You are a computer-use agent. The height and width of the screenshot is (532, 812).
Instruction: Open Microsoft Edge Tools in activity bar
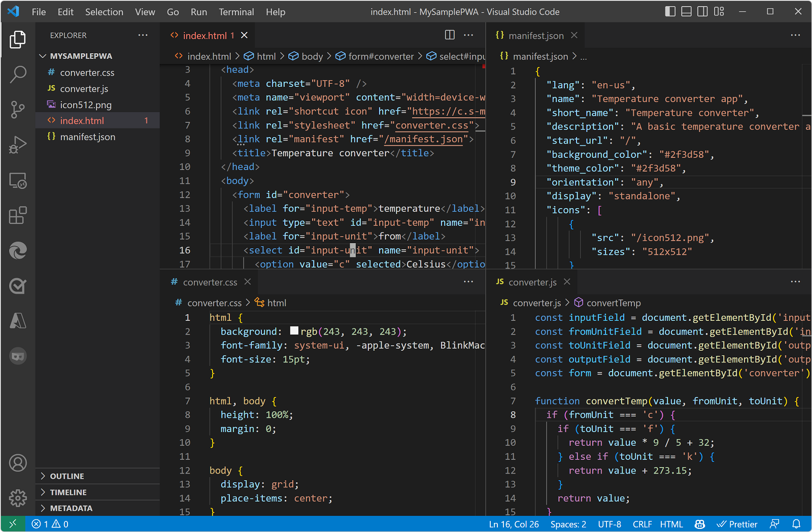[x=18, y=251]
